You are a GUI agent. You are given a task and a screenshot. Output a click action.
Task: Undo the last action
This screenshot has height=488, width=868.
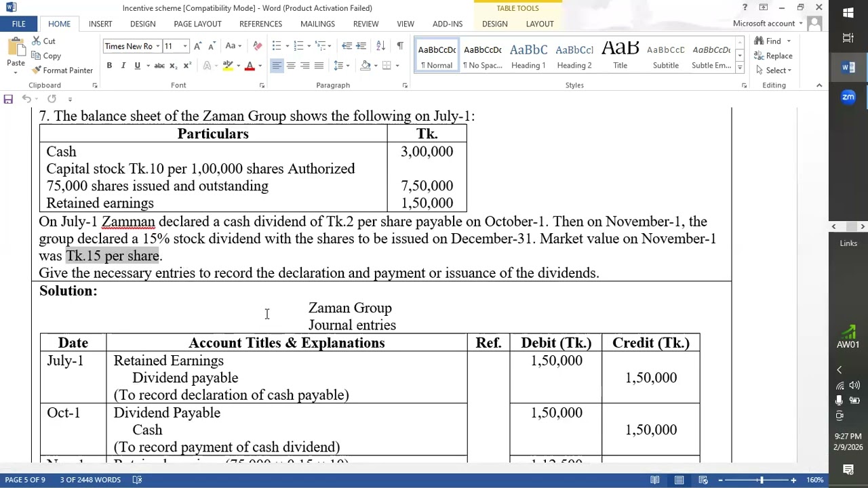point(26,99)
